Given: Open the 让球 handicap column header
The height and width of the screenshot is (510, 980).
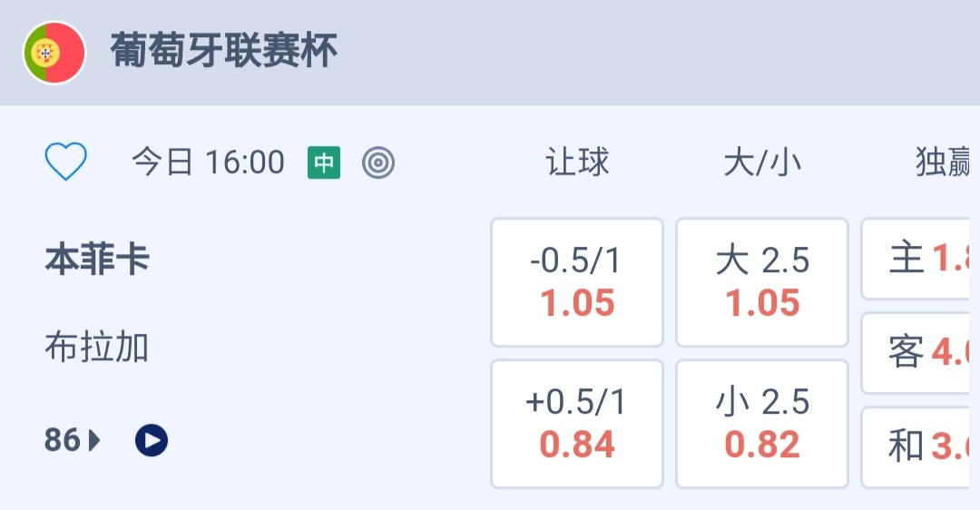Looking at the screenshot, I should coord(577,162).
